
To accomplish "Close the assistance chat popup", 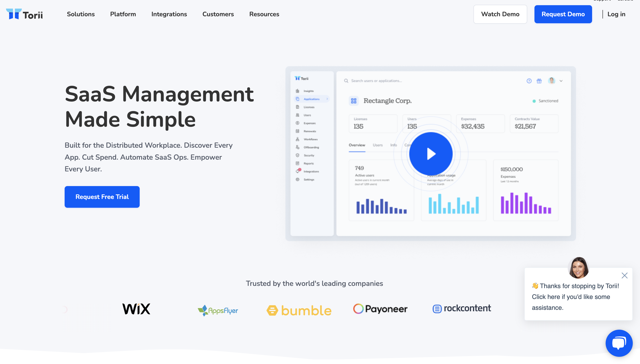I will (x=624, y=275).
